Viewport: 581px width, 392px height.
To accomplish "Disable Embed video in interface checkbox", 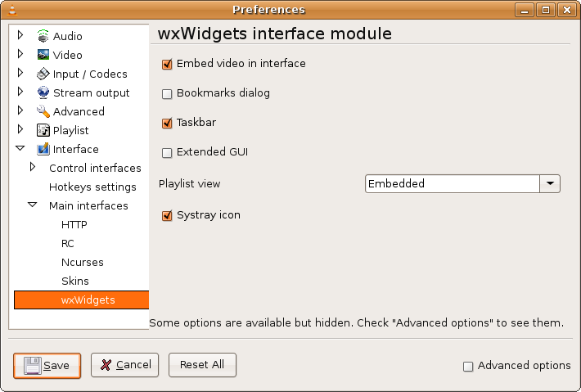I will [x=167, y=64].
